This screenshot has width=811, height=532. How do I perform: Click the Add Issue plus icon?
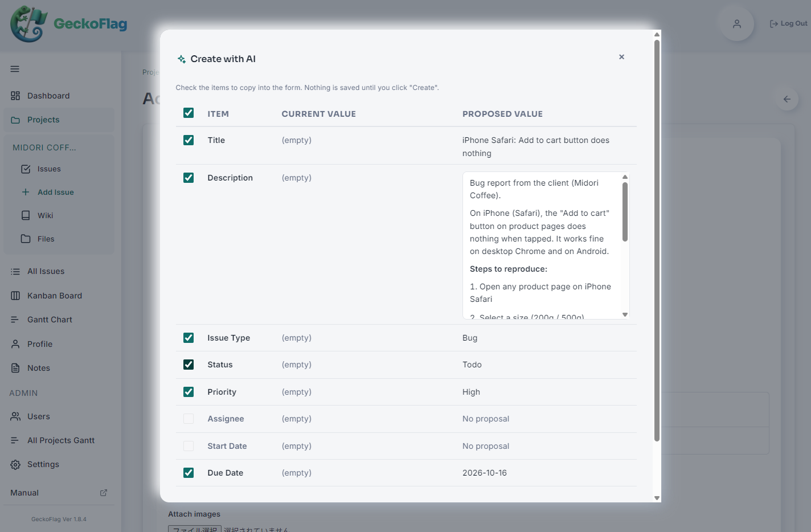click(x=26, y=192)
